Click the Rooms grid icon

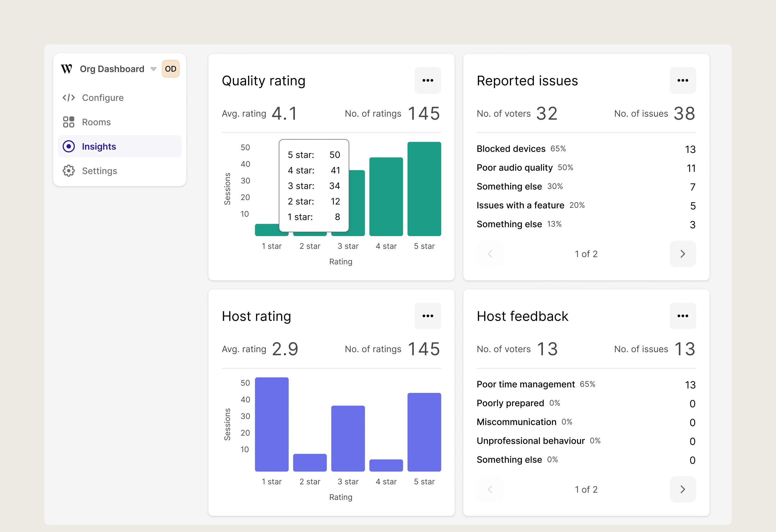(69, 122)
